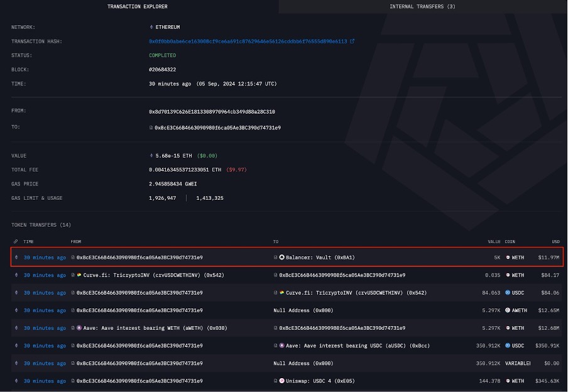Screen dimensions: 568x392
Task: Click the Curve.fi logo in the 0.035 WETH row
Action: click(79, 275)
